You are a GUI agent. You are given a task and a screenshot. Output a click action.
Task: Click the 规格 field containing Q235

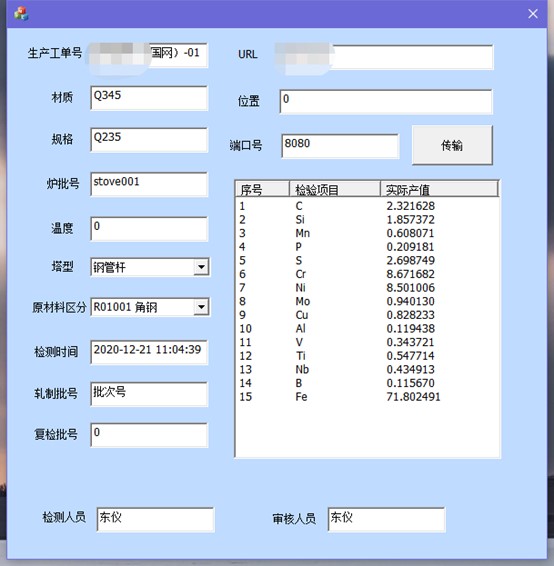click(149, 140)
